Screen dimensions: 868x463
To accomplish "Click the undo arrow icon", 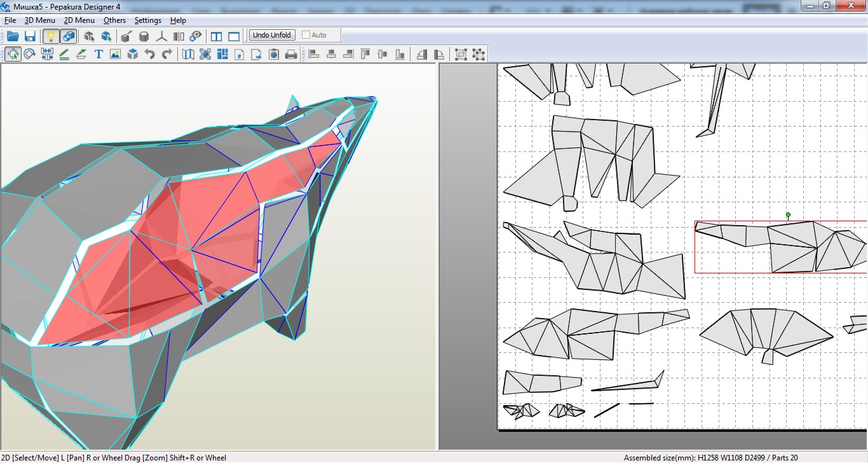I will (150, 54).
